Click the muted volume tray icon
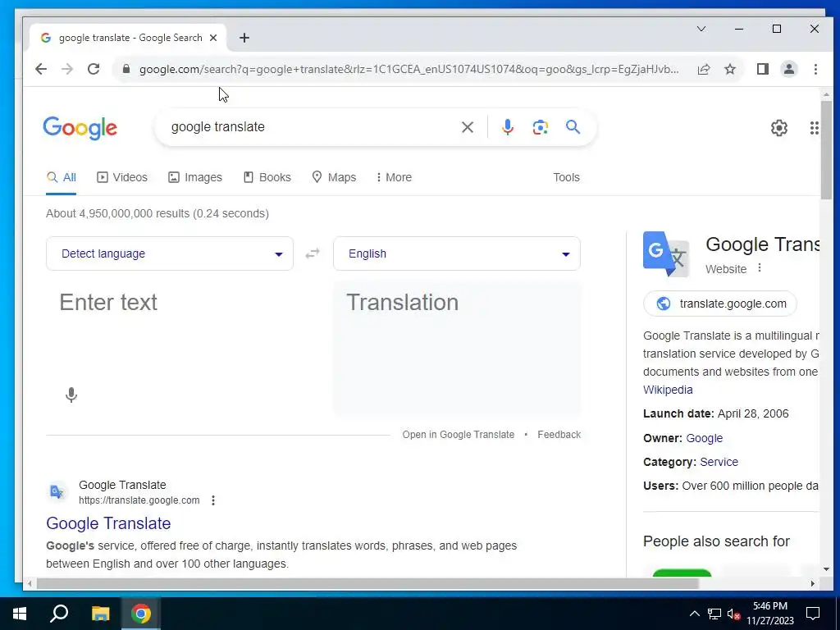The width and height of the screenshot is (840, 630). [734, 614]
